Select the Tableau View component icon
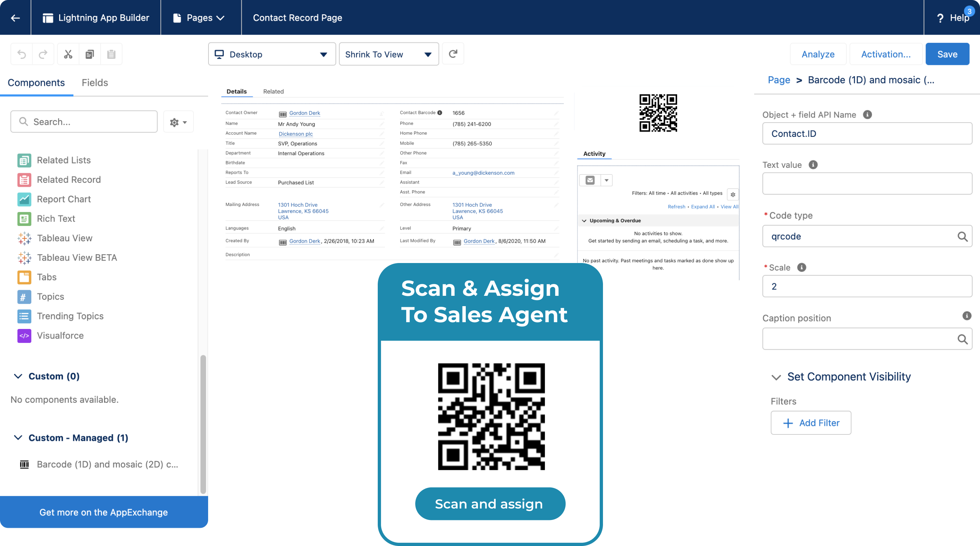This screenshot has width=980, height=546. [x=24, y=238]
